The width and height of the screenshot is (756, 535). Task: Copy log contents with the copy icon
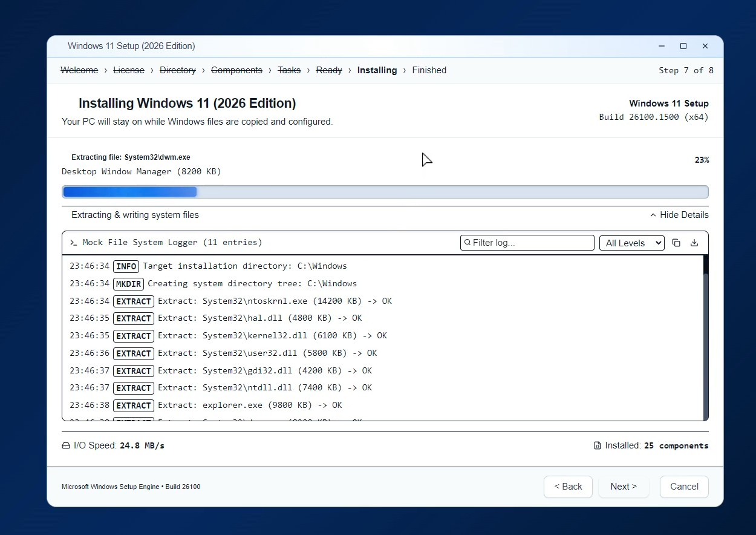(x=676, y=243)
